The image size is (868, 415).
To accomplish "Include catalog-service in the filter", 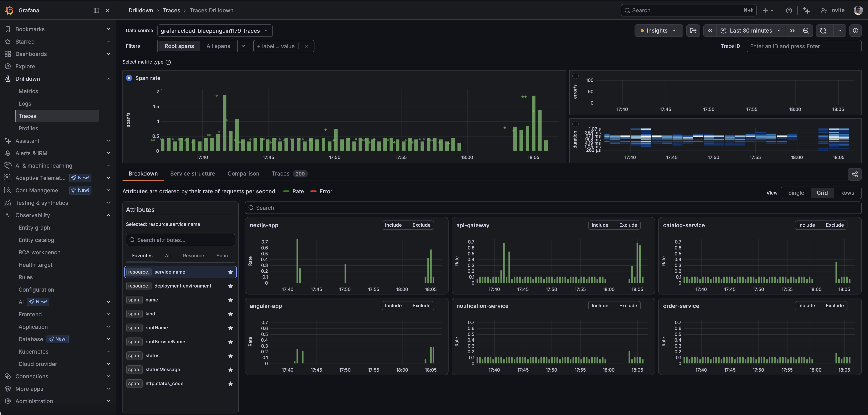I will [x=806, y=225].
